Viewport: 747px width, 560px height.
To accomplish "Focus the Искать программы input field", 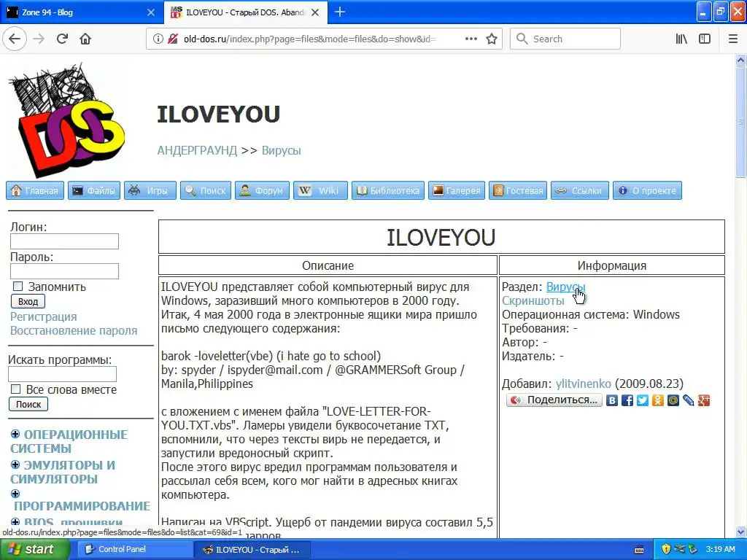I will coord(63,374).
